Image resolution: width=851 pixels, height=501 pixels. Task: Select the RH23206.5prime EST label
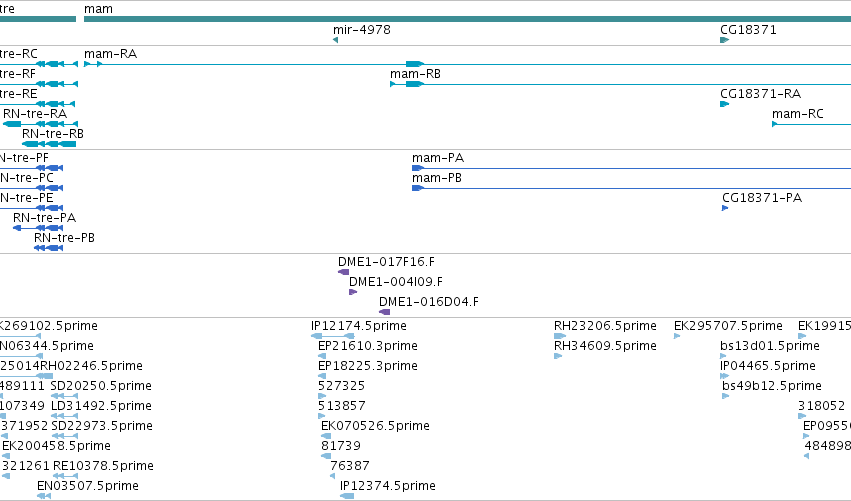coord(605,326)
